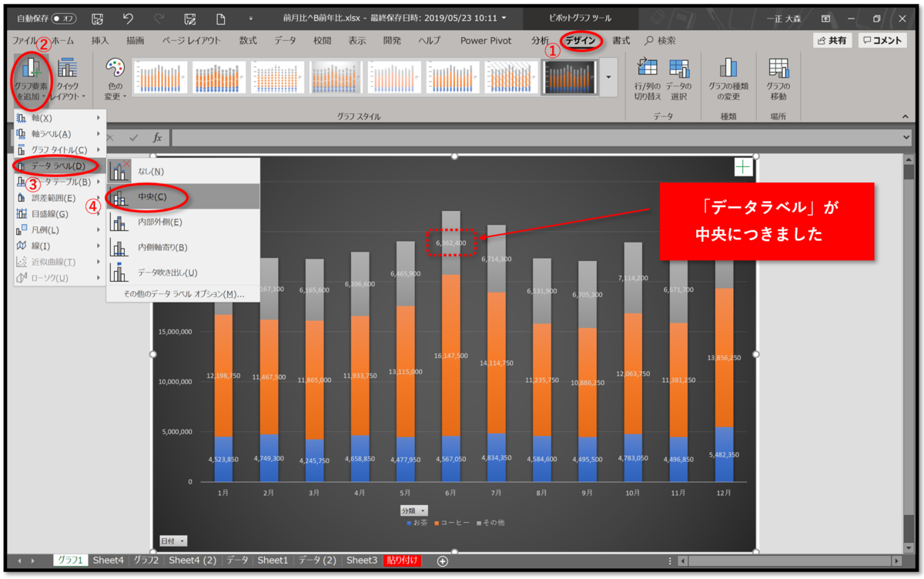Click the formula bar input field
This screenshot has width=924, height=579.
pyautogui.click(x=535, y=137)
